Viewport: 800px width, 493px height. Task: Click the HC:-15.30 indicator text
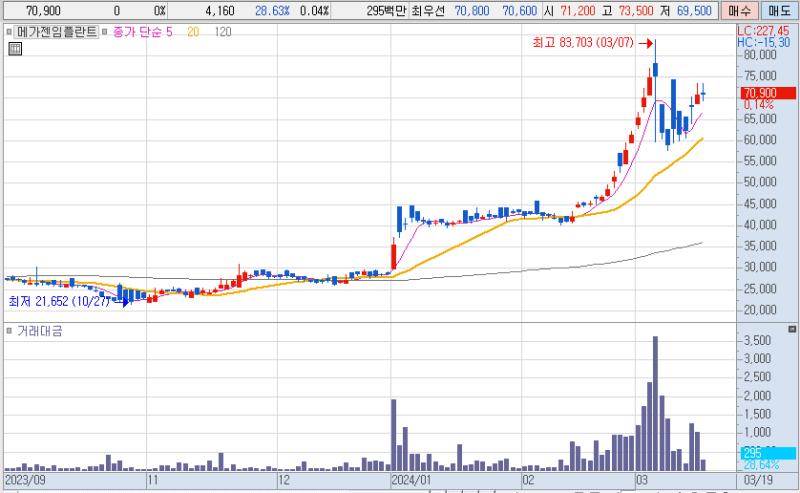(763, 43)
